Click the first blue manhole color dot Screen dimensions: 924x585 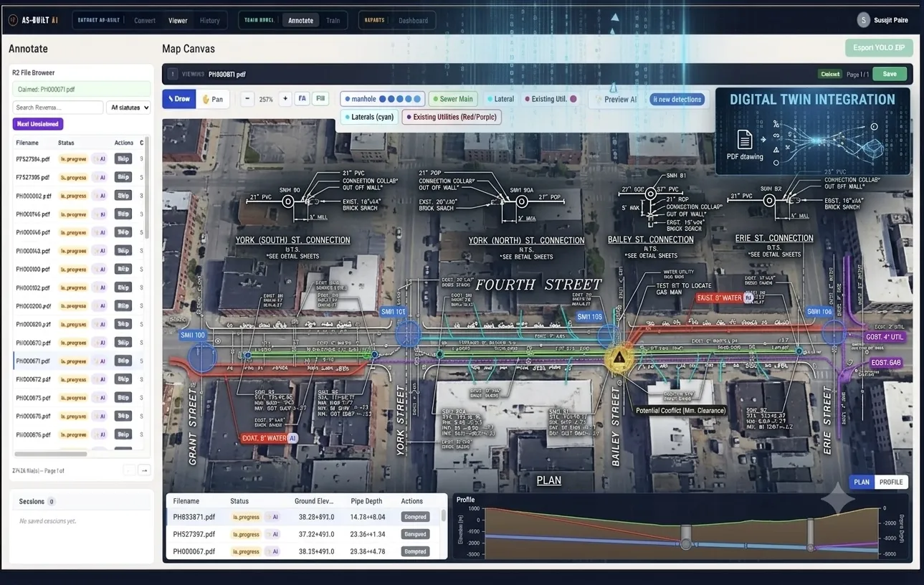382,99
